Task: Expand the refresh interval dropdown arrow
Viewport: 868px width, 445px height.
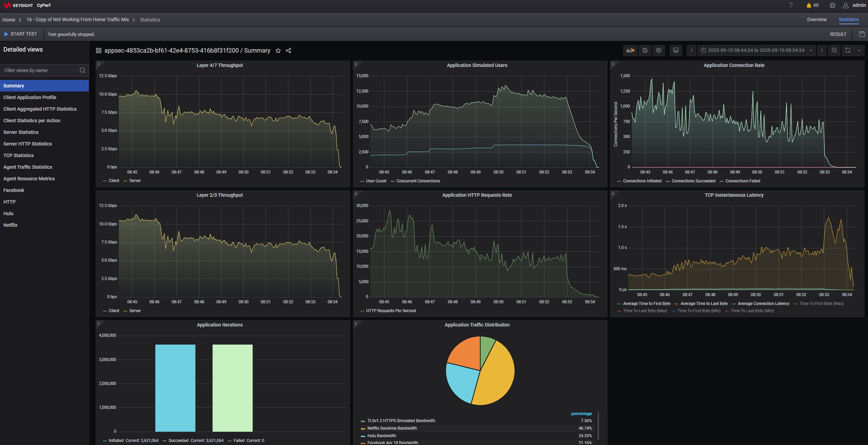Action: coord(859,51)
